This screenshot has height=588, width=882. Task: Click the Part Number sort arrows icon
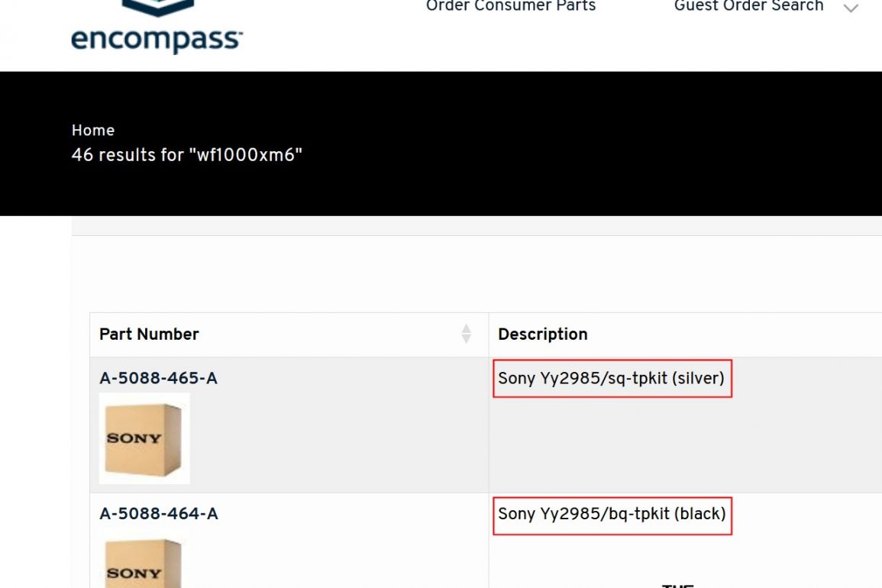click(466, 334)
